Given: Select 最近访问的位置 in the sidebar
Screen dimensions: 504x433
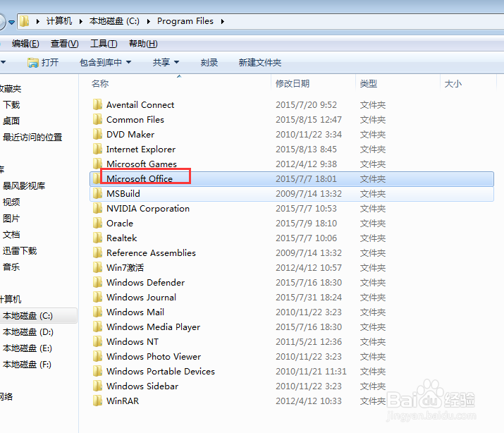Looking at the screenshot, I should [32, 138].
